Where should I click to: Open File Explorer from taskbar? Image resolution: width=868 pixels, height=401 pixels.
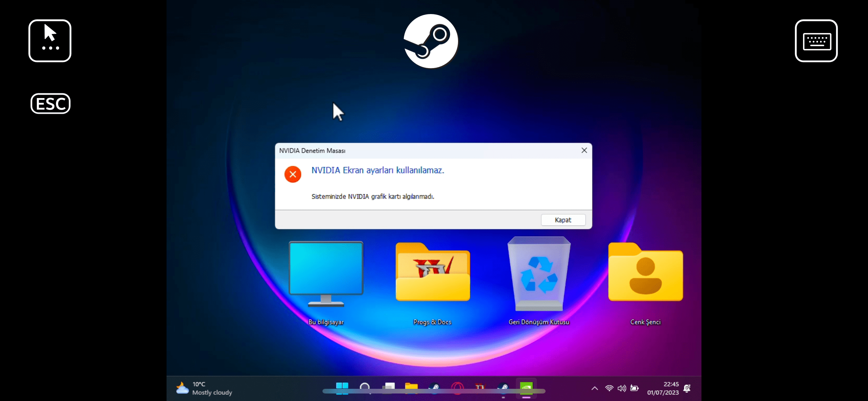(x=411, y=388)
